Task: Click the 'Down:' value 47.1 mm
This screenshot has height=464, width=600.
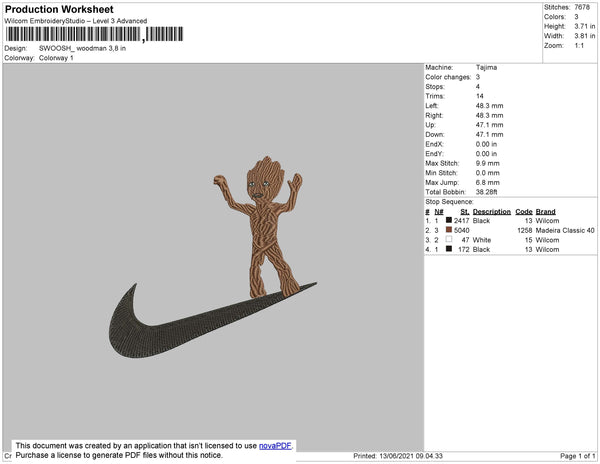Action: click(489, 135)
